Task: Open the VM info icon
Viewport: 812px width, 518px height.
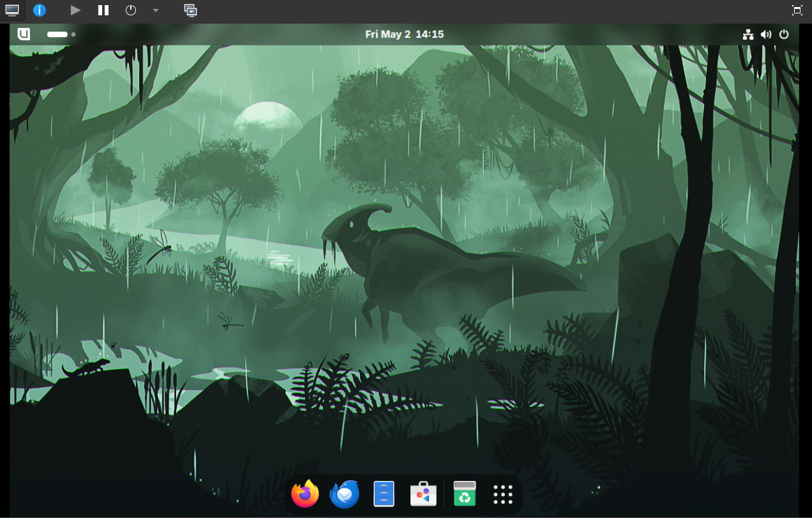Action: coord(40,10)
